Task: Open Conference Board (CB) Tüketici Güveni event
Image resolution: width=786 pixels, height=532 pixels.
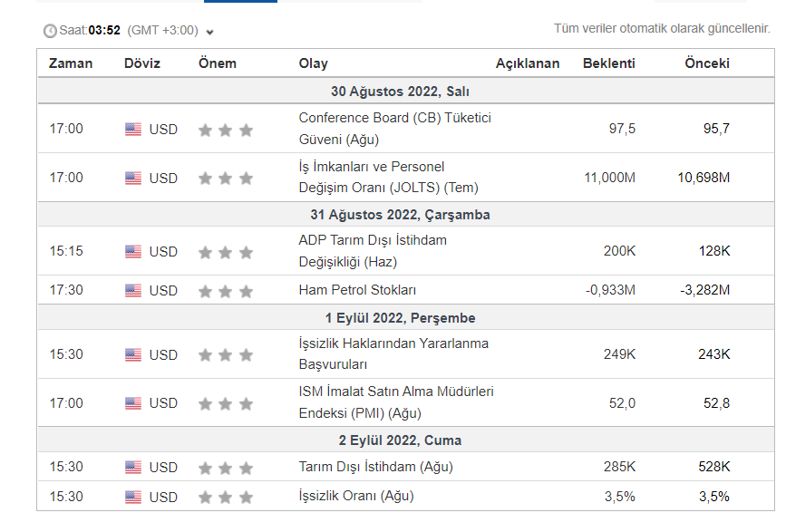Action: pyautogui.click(x=394, y=129)
